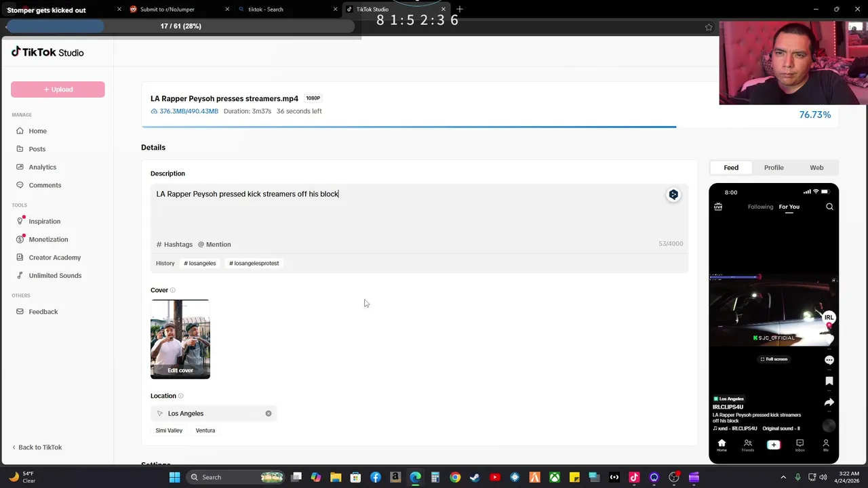Click the weather widget in taskbar

[x=20, y=477]
